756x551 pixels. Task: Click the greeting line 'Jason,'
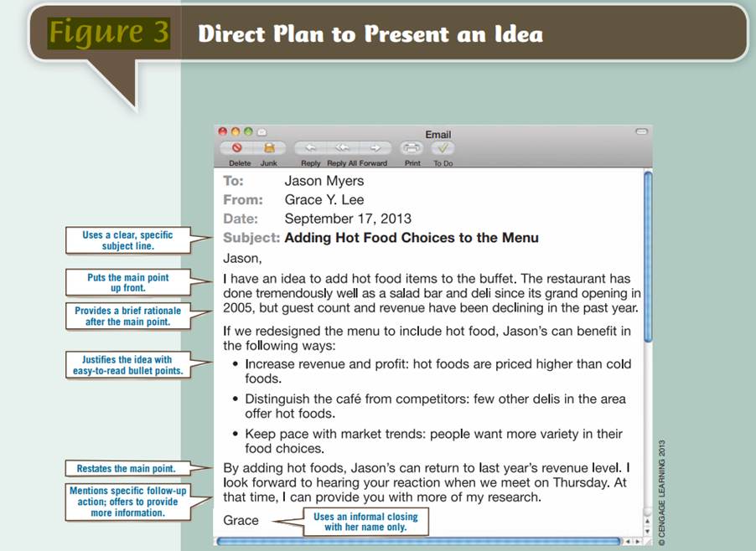click(x=242, y=259)
